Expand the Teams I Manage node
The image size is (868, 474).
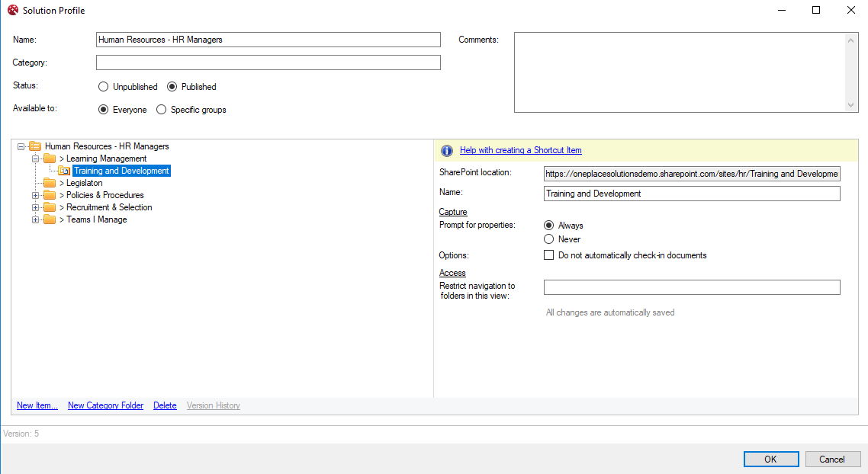pyautogui.click(x=35, y=219)
